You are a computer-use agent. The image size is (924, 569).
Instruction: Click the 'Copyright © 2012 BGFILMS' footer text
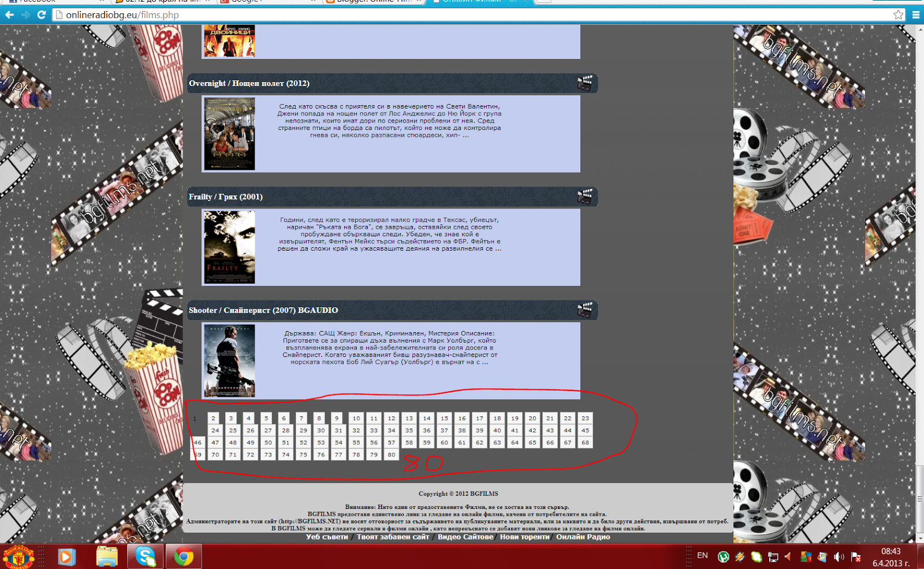458,493
